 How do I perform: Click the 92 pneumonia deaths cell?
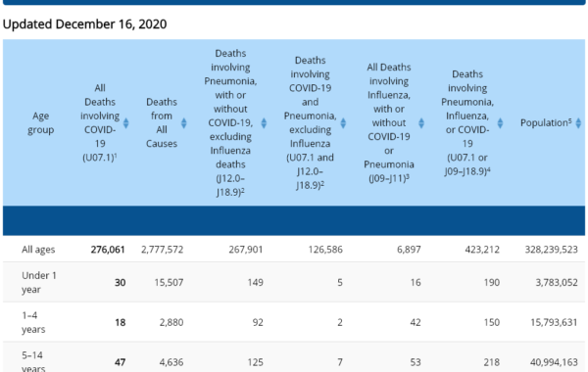pyautogui.click(x=258, y=322)
